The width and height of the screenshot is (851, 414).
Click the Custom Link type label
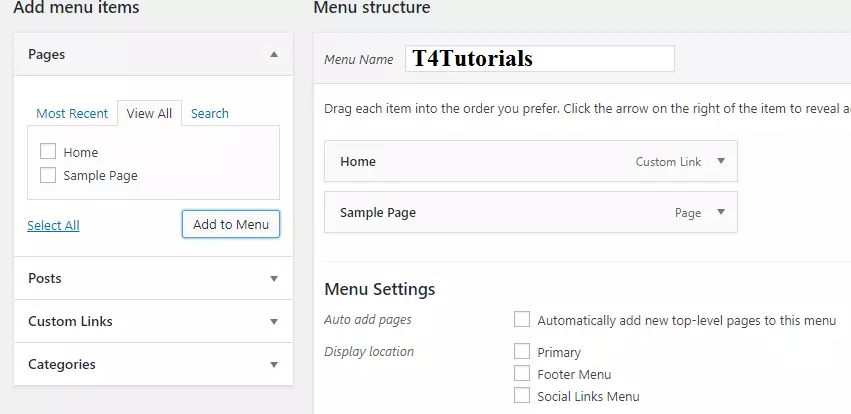point(668,162)
